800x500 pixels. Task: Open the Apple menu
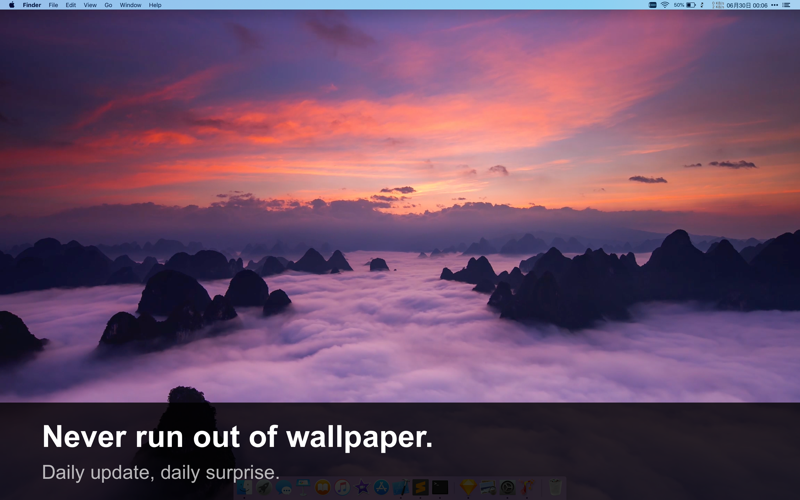point(12,5)
